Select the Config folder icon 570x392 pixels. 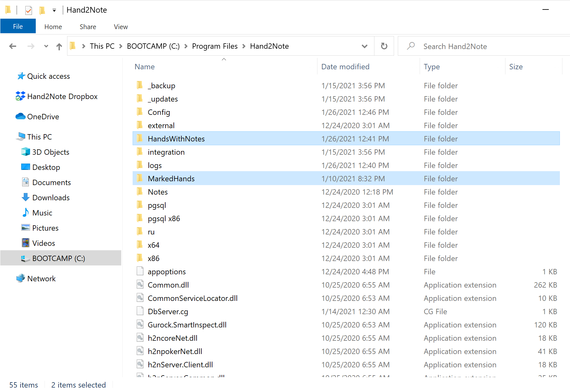point(140,112)
